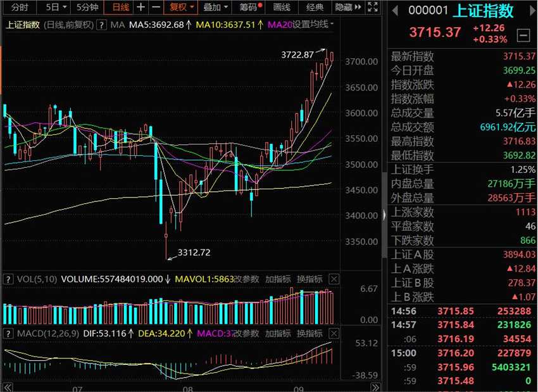This screenshot has height=392, width=538.
Task: Switch to the 分时 tab
Action: [x=19, y=8]
